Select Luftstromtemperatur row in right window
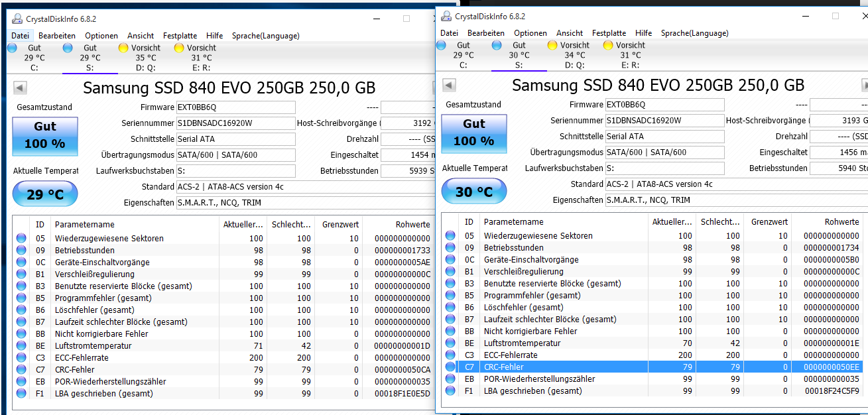Image resolution: width=868 pixels, height=415 pixels. [653, 343]
